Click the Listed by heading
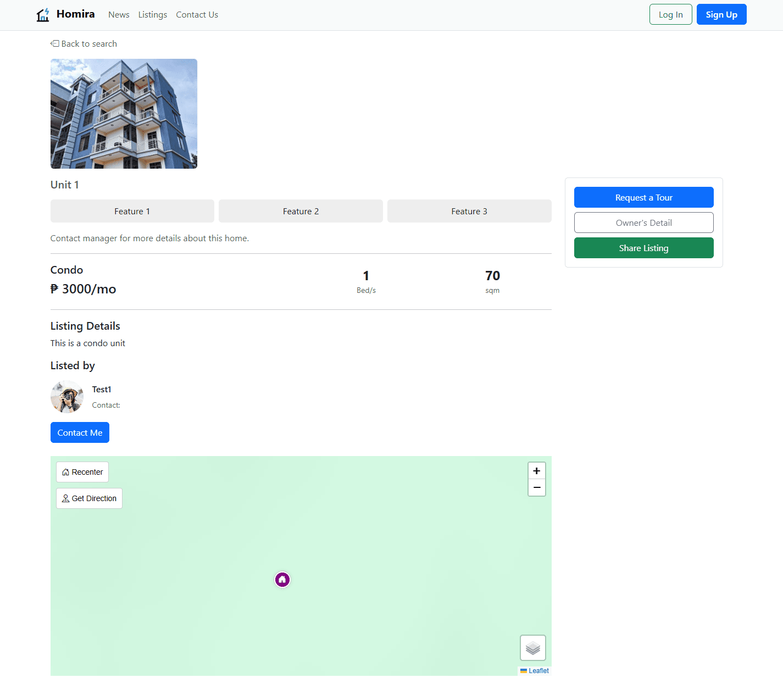 point(73,365)
